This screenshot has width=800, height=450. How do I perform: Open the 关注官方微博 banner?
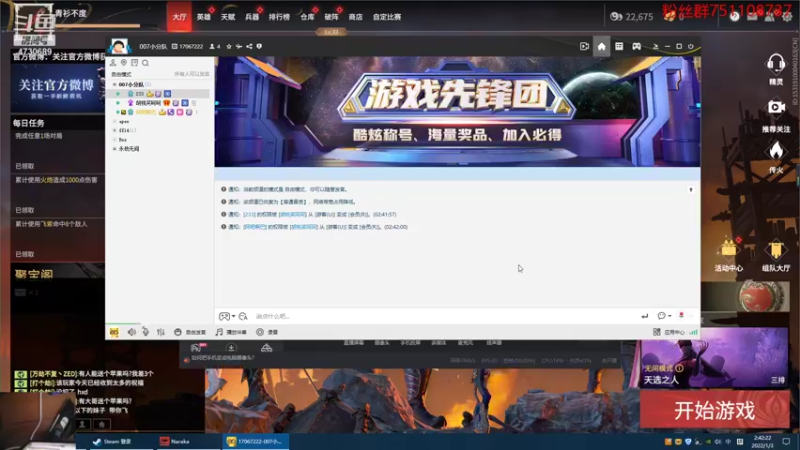tap(57, 88)
